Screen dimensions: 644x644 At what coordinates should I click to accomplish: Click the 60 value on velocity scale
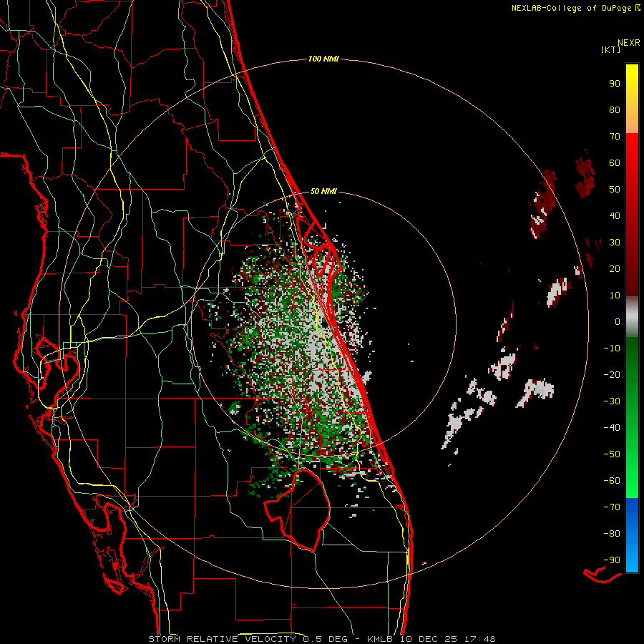pyautogui.click(x=615, y=162)
